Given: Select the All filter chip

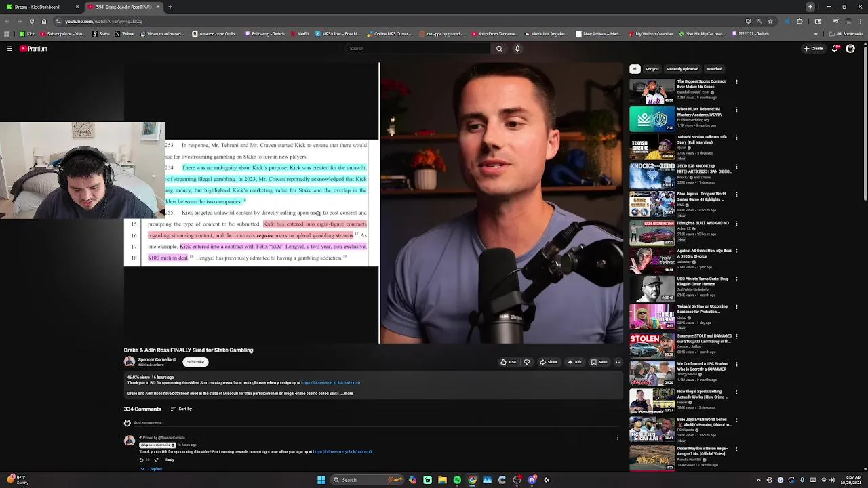Looking at the screenshot, I should pos(635,69).
